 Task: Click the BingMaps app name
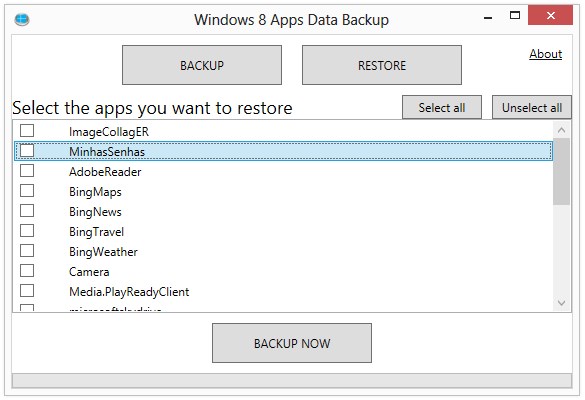tap(96, 192)
